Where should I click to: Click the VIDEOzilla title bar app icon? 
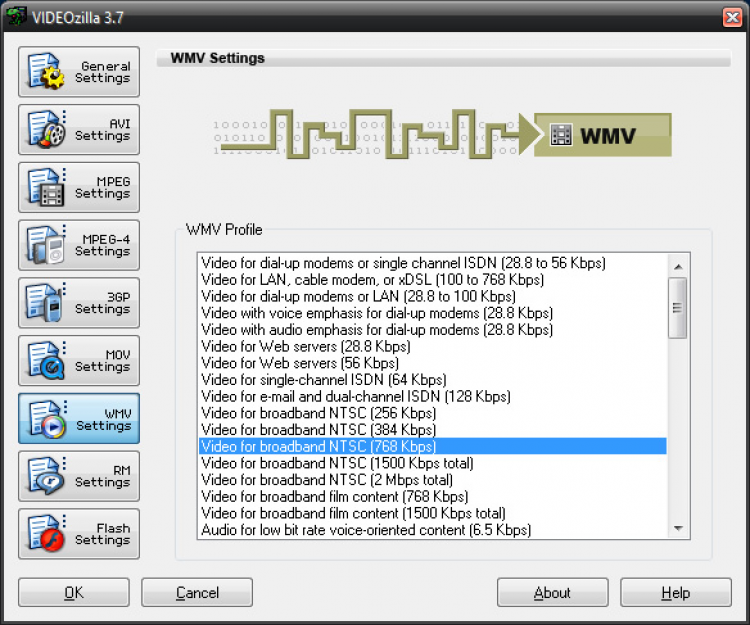16,17
